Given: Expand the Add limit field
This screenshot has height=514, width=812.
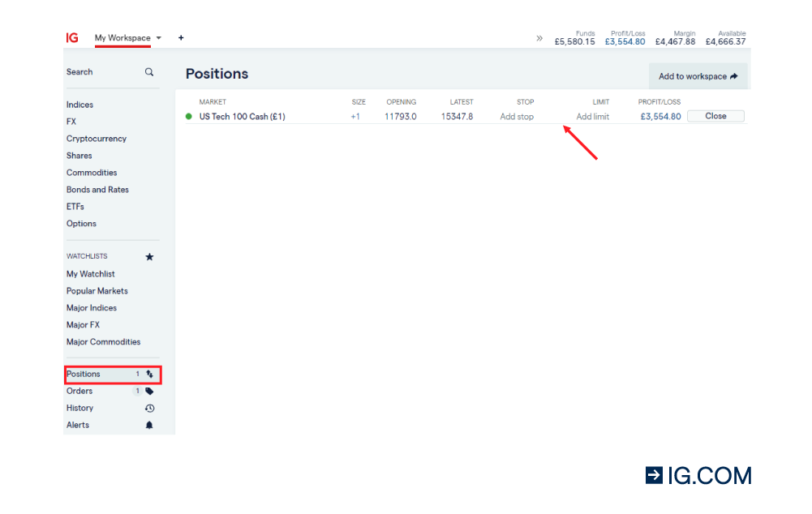Looking at the screenshot, I should coord(592,116).
